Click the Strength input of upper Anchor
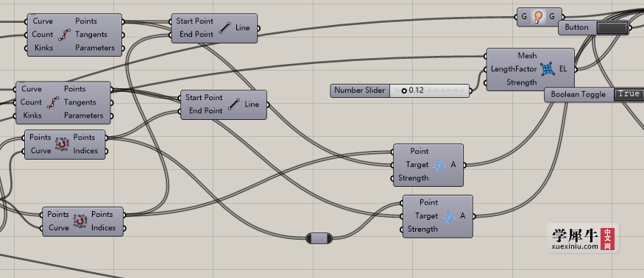The width and height of the screenshot is (644, 278). [413, 178]
